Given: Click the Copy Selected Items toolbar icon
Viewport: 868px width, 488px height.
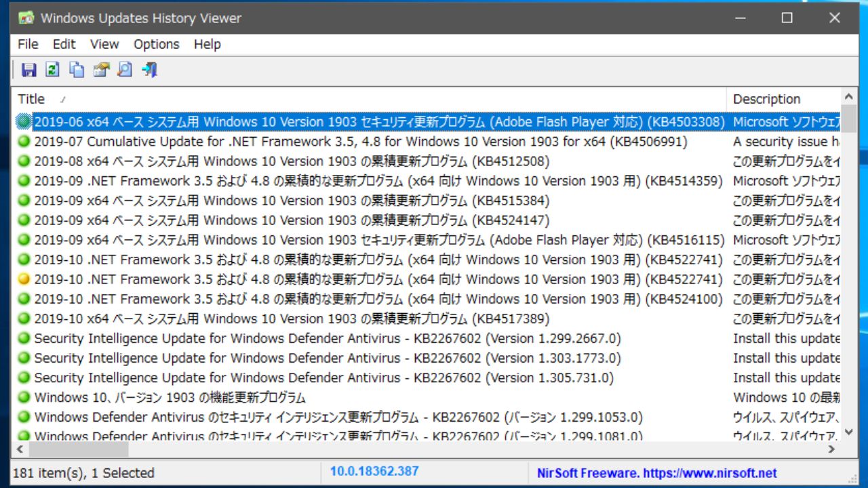Looking at the screenshot, I should [77, 70].
